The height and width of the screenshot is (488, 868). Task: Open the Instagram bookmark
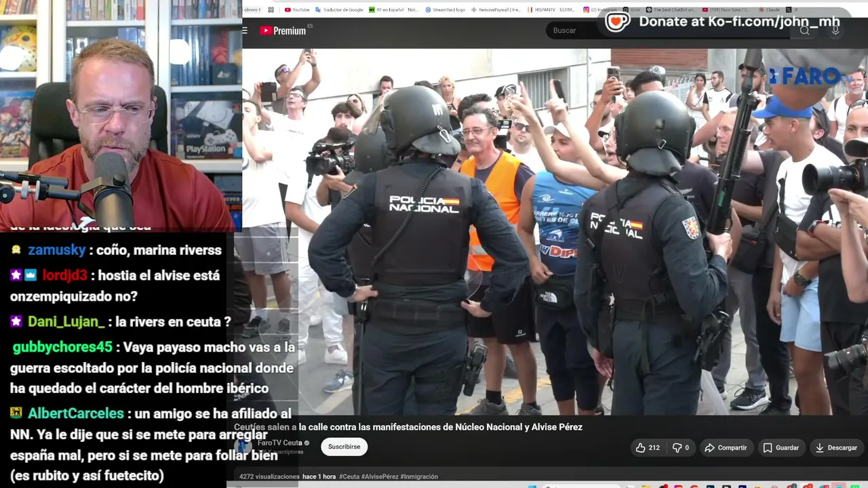point(601,9)
